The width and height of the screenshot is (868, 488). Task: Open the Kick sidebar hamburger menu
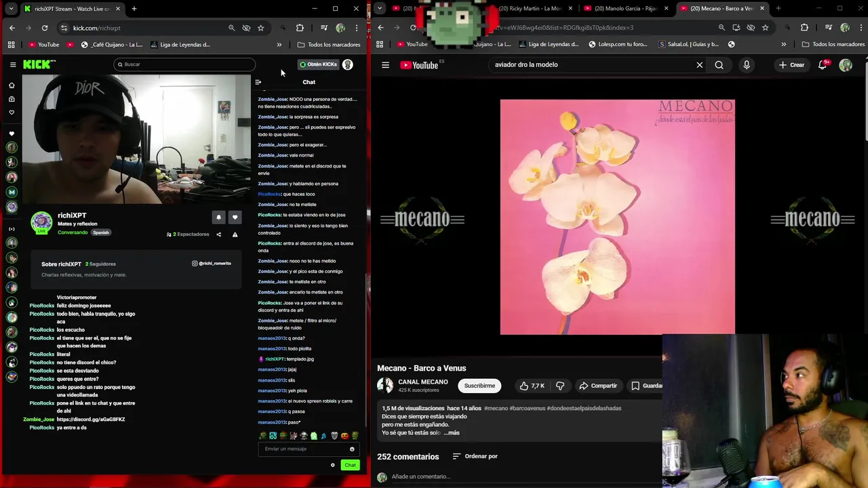13,64
